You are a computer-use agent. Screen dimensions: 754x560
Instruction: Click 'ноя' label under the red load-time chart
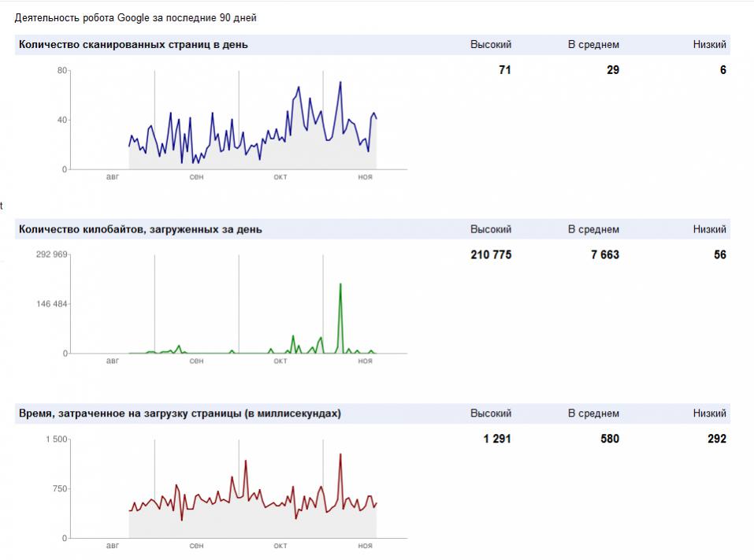(x=364, y=545)
